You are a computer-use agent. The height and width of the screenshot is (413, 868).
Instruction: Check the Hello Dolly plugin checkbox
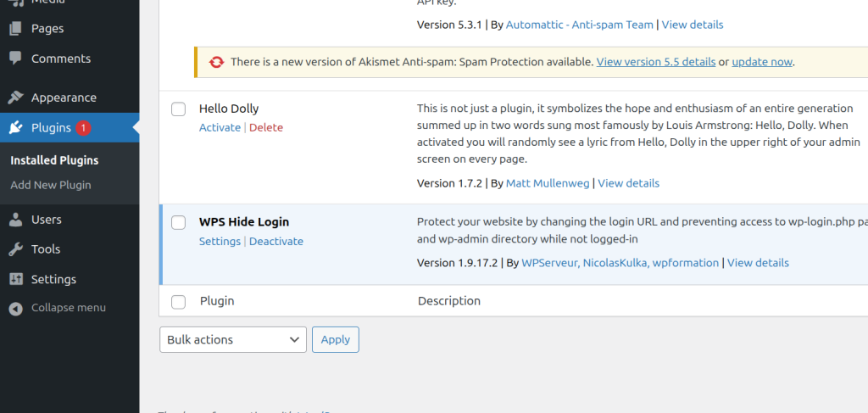coord(178,109)
